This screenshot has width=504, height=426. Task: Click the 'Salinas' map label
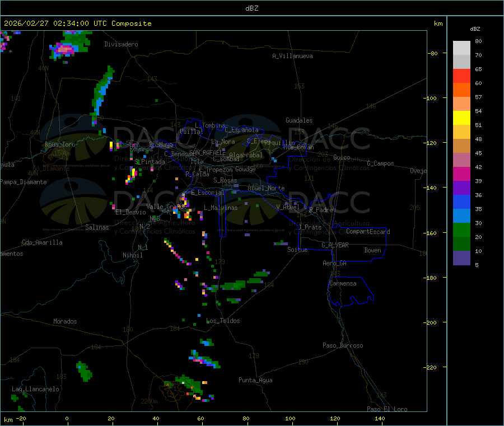click(x=97, y=227)
